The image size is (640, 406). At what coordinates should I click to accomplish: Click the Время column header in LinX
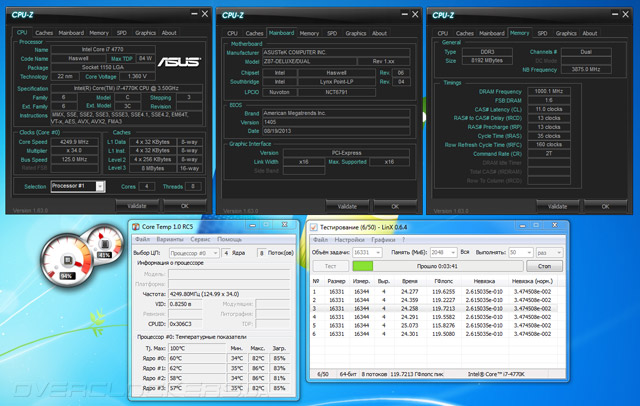[409, 281]
